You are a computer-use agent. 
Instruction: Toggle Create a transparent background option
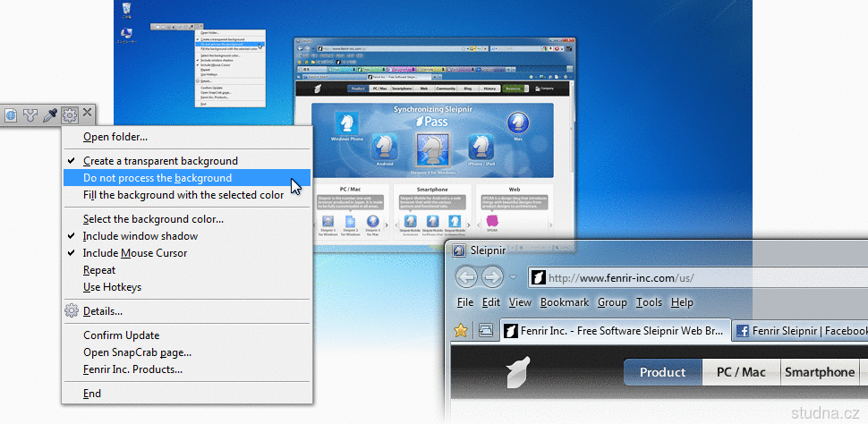(x=160, y=161)
